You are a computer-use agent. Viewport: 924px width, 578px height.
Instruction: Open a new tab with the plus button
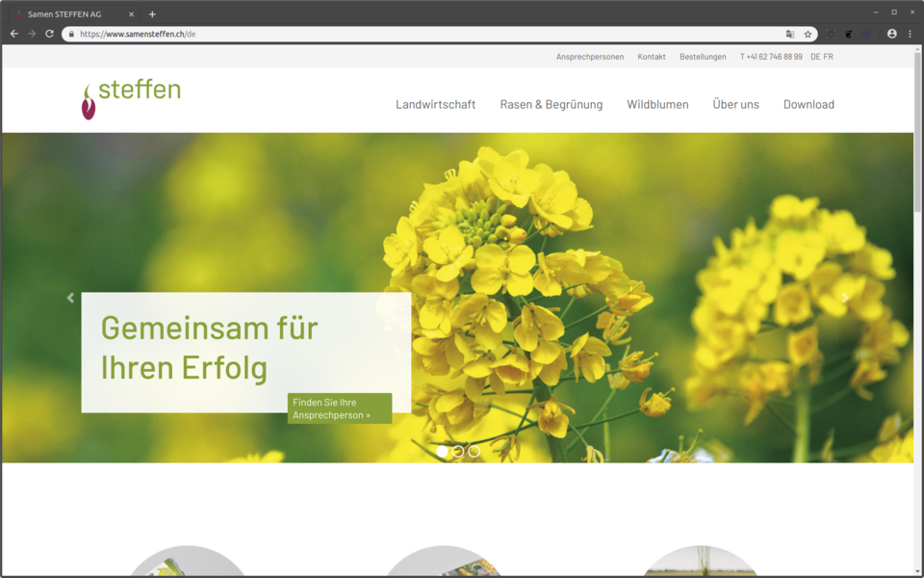tap(152, 14)
